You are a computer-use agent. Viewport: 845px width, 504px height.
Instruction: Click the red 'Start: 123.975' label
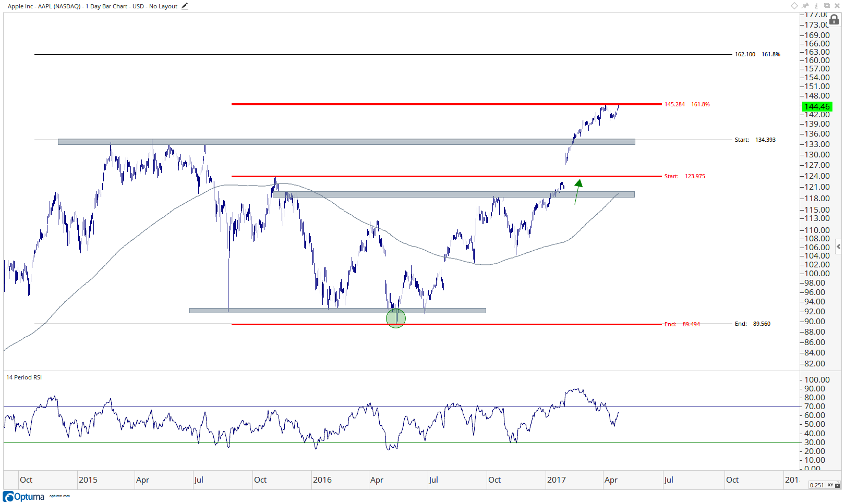point(684,176)
